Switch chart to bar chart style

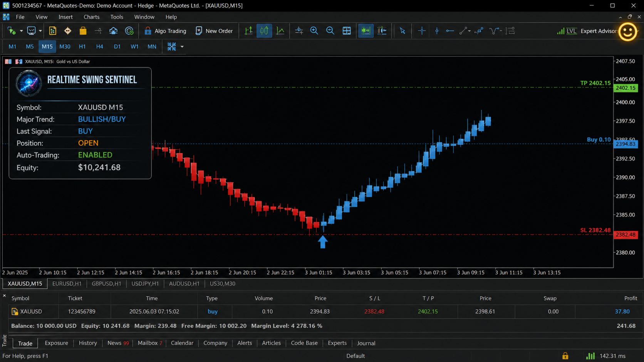pos(249,31)
